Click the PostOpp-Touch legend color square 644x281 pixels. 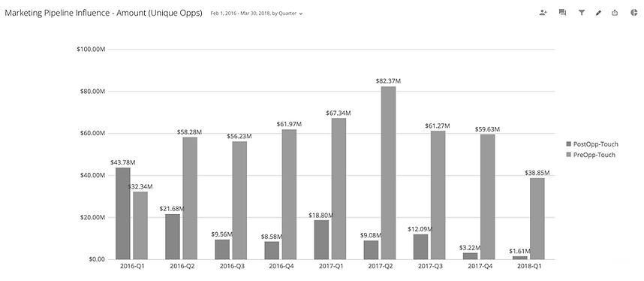pyautogui.click(x=568, y=144)
